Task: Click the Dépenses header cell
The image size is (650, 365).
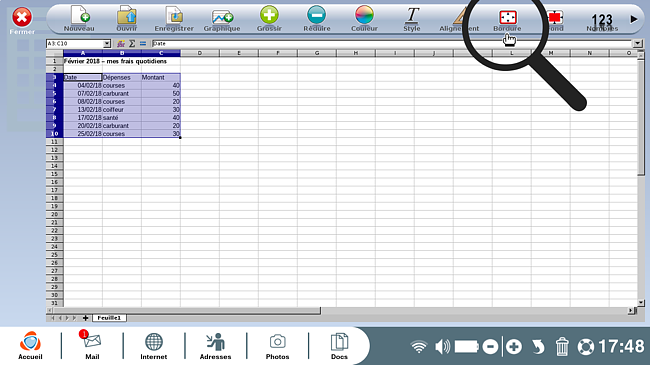Action: tap(122, 77)
